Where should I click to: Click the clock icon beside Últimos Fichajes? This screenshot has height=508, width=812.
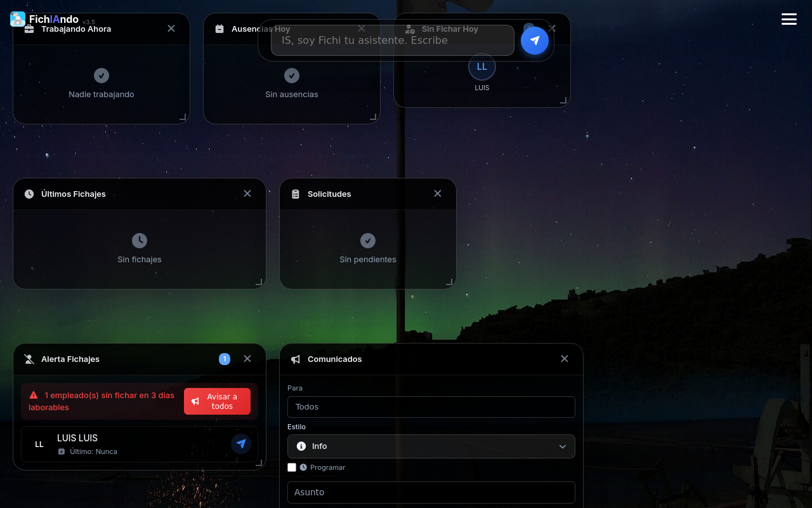pyautogui.click(x=29, y=194)
